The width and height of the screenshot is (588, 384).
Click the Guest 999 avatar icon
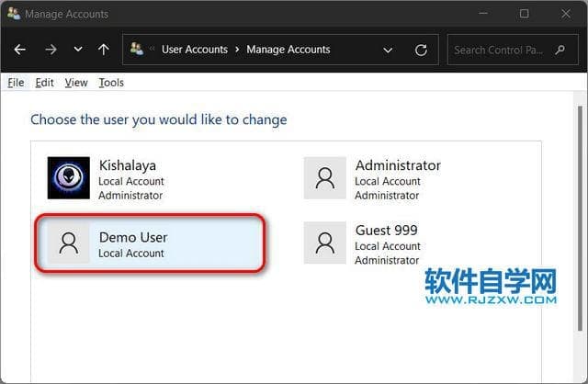[324, 243]
